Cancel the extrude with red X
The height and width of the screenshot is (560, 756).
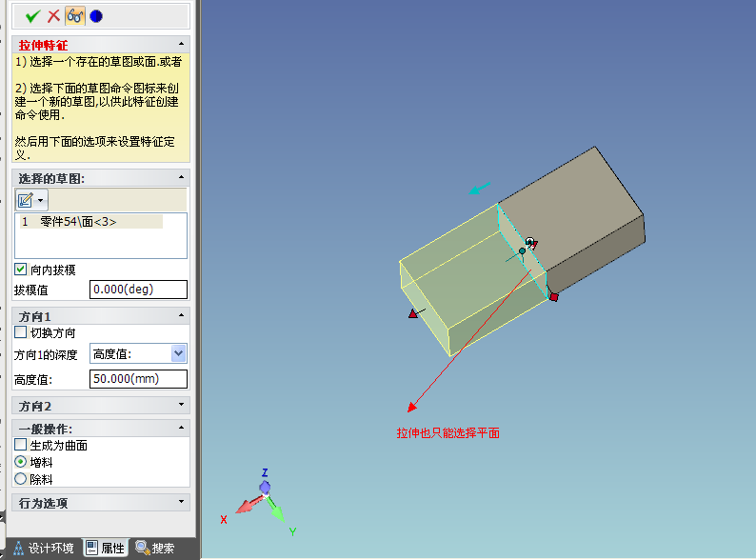pos(53,16)
